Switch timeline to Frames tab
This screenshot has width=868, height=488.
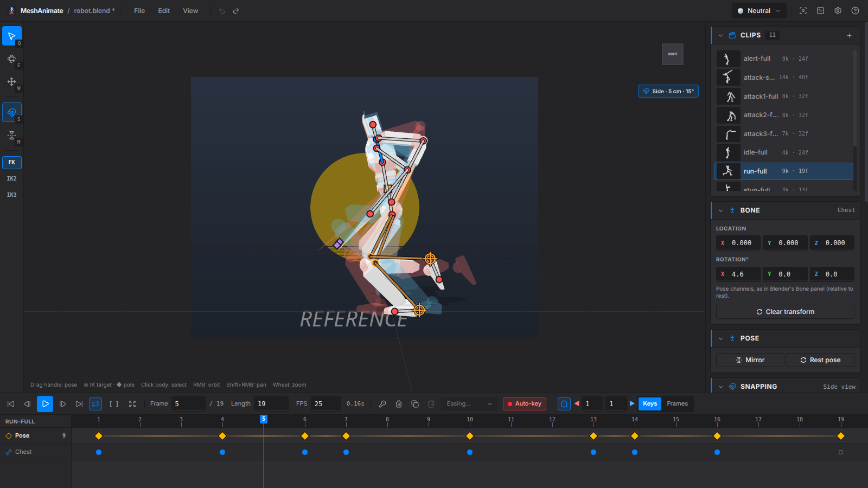pyautogui.click(x=677, y=404)
